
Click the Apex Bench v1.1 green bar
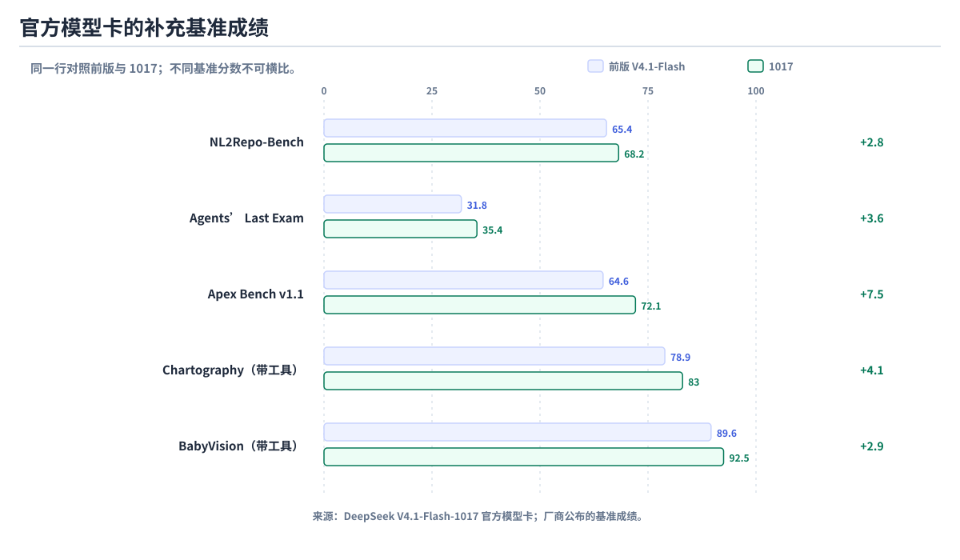(x=480, y=305)
